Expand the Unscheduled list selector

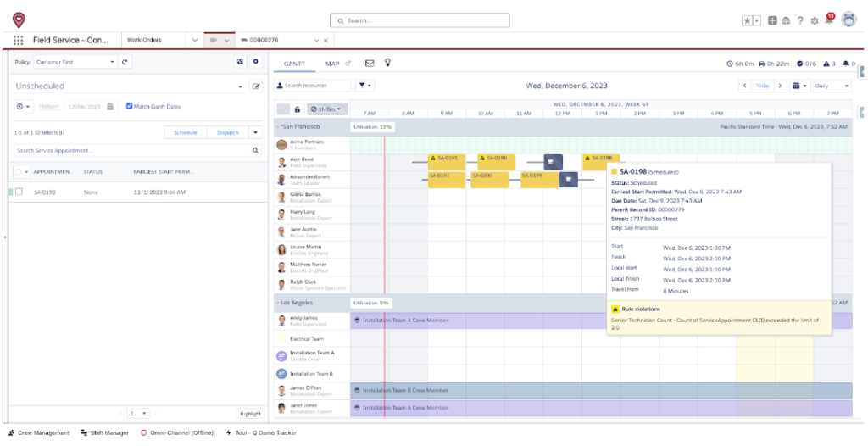coord(240,87)
